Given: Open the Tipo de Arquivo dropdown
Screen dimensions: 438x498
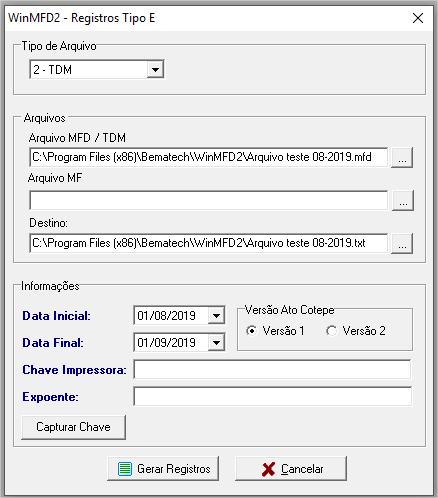Looking at the screenshot, I should [155, 69].
